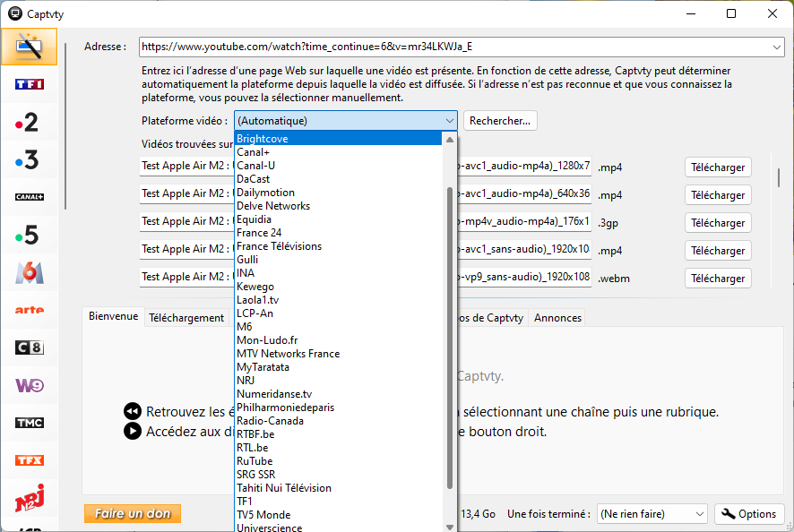Click the play bullet icon in welcome text
The width and height of the screenshot is (794, 532).
tap(133, 431)
